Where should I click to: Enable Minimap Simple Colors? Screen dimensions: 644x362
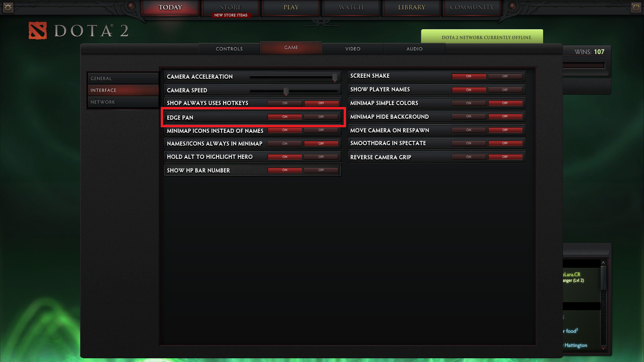coord(469,103)
